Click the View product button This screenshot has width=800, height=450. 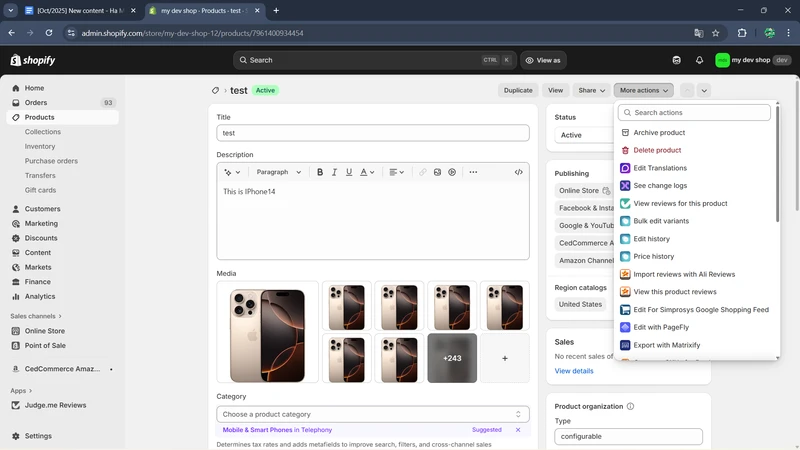(555, 90)
